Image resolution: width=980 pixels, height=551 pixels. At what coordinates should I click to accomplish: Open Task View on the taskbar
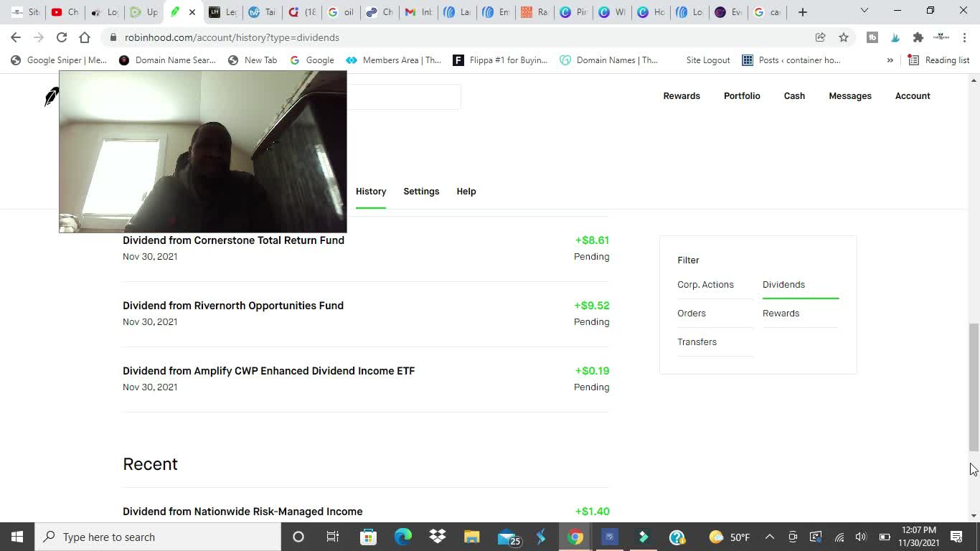333,537
